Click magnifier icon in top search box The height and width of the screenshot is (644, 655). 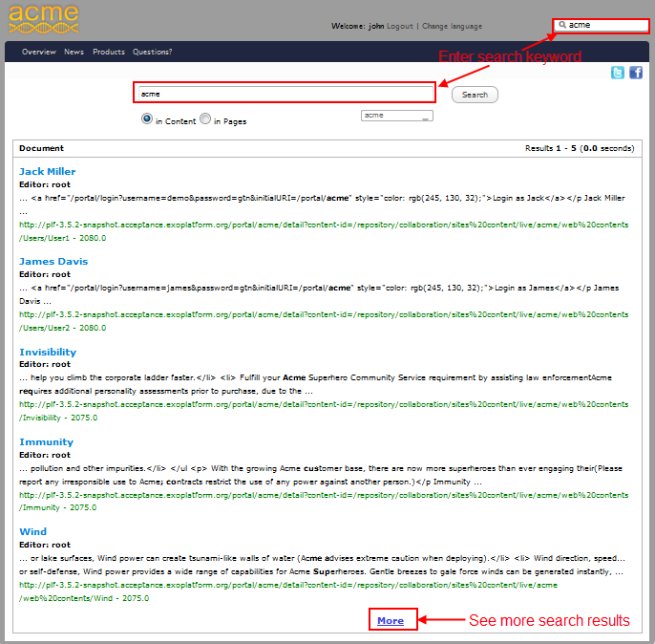(x=562, y=25)
